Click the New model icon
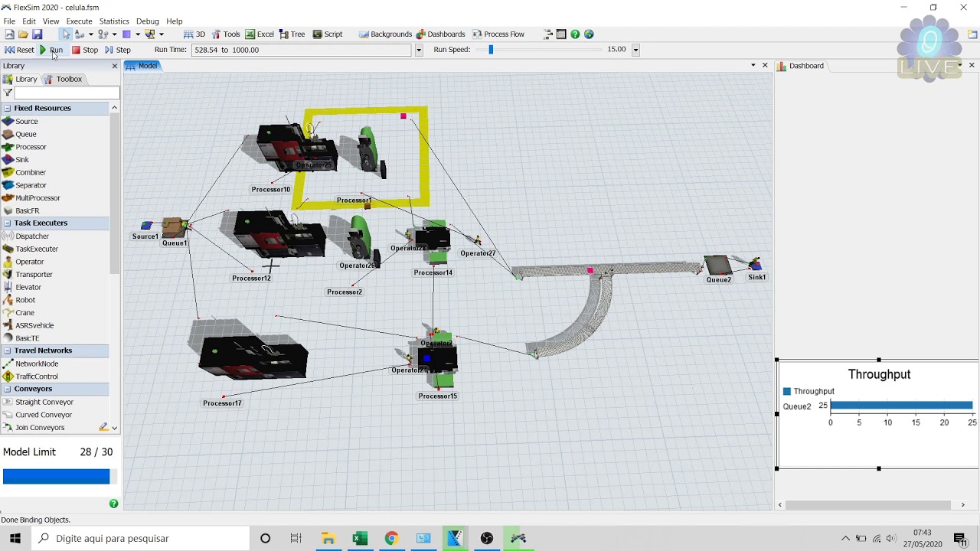This screenshot has width=980, height=551. tap(9, 34)
